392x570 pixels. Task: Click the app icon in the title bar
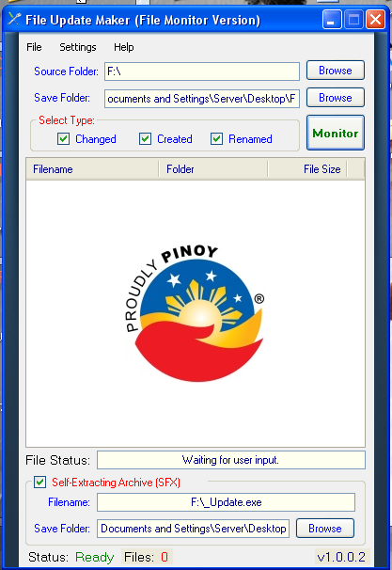(x=13, y=19)
